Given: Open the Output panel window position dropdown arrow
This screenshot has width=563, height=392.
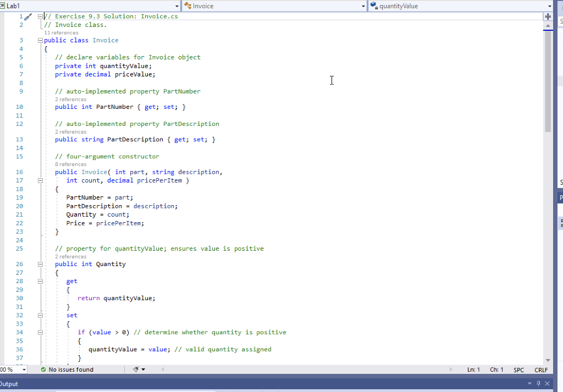Looking at the screenshot, I should 529,383.
